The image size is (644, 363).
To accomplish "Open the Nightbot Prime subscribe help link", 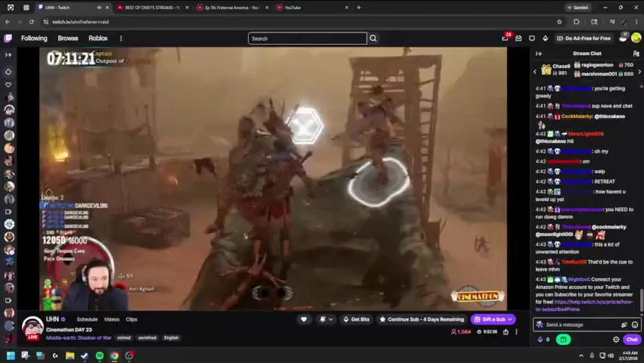I will coord(584,306).
